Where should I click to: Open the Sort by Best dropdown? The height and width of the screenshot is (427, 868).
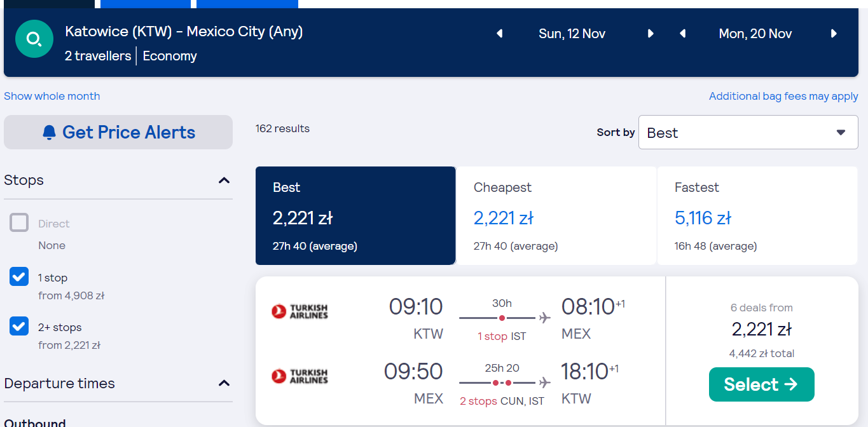point(748,132)
